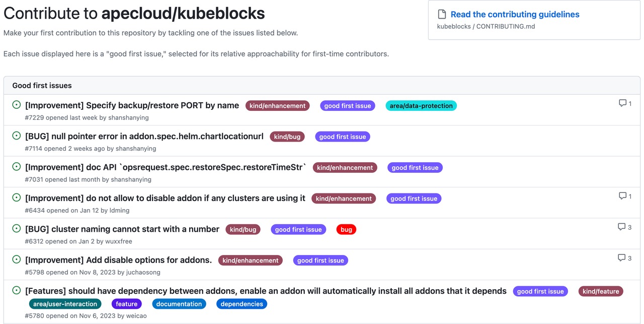644x324 pixels.
Task: Click the file icon beside contributing guidelines
Action: coord(442,15)
